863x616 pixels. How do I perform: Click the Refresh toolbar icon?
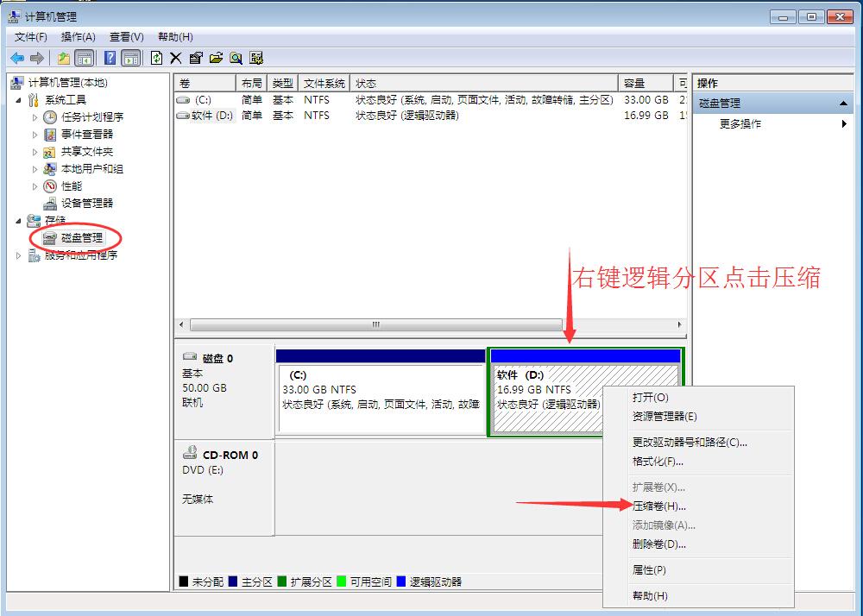(156, 58)
